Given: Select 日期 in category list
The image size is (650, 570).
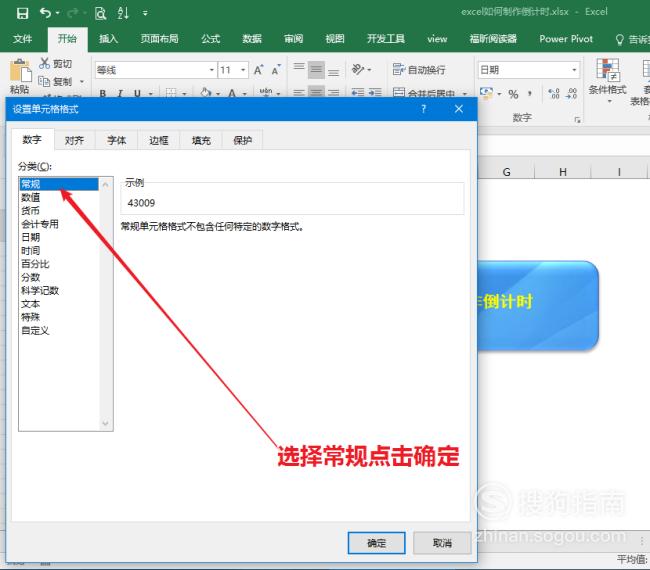Looking at the screenshot, I should pos(59,237).
